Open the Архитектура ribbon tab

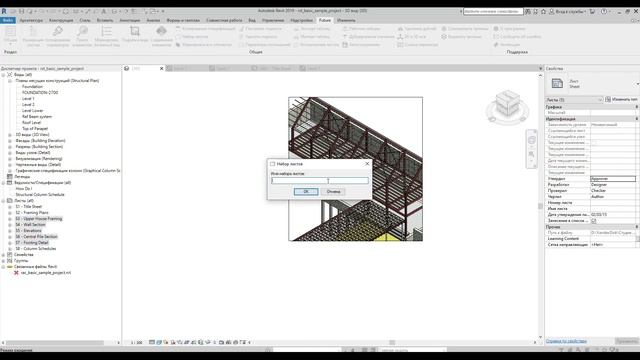tap(31, 20)
